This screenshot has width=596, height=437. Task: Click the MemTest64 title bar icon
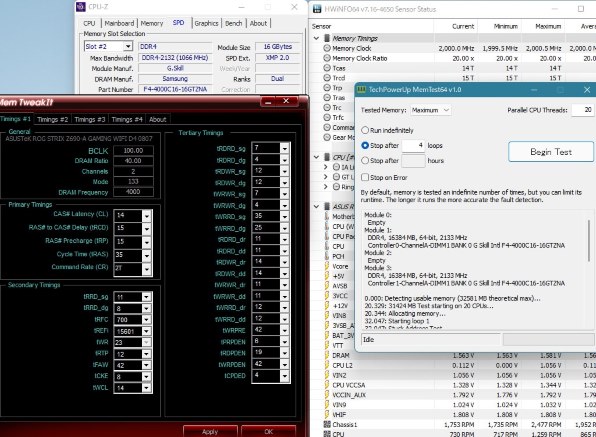pos(361,90)
